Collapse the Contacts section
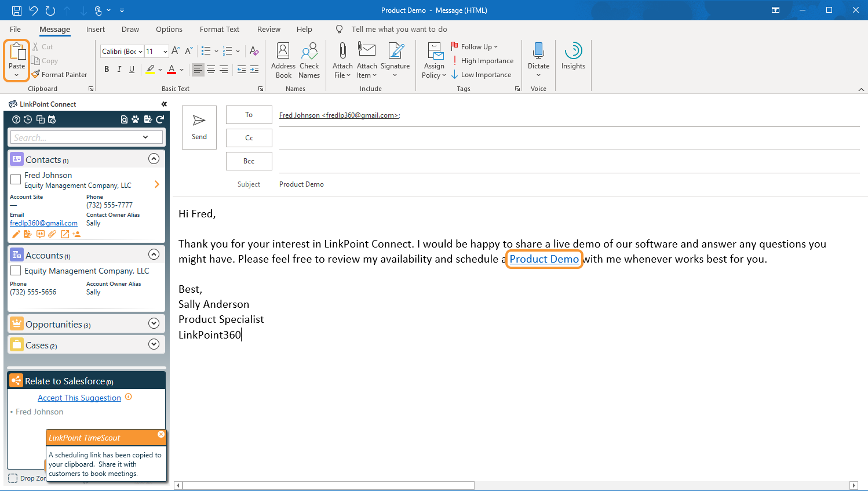The width and height of the screenshot is (868, 491). [154, 158]
